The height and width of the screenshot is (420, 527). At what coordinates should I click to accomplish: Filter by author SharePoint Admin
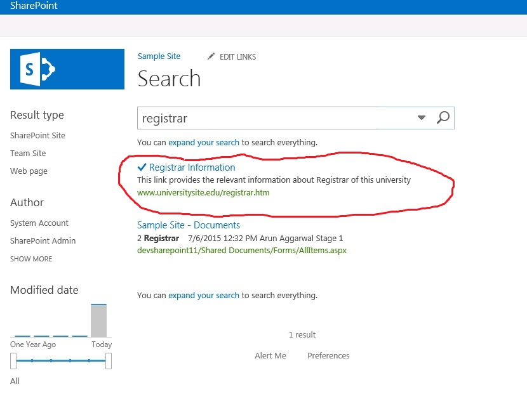coord(43,241)
